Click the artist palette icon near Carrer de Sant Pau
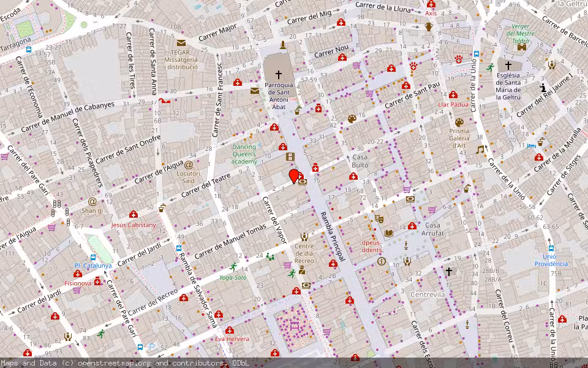Viewport: 588px width, 368px height. pyautogui.click(x=352, y=118)
